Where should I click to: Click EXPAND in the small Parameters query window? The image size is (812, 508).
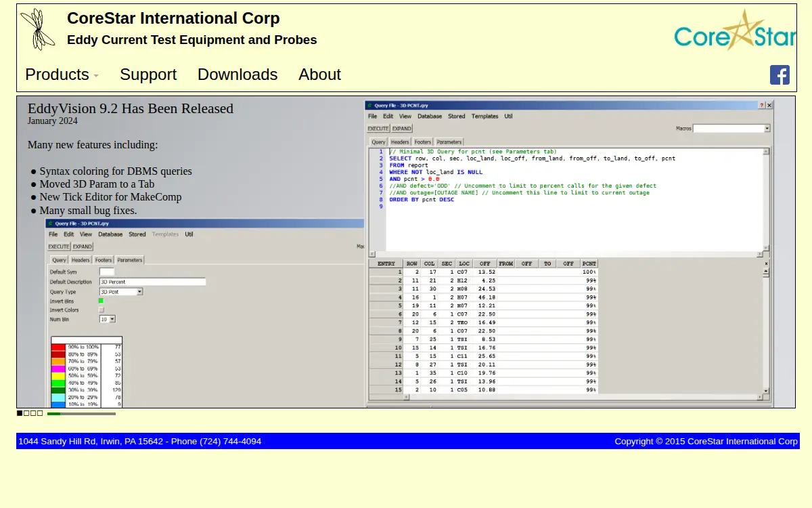(83, 247)
